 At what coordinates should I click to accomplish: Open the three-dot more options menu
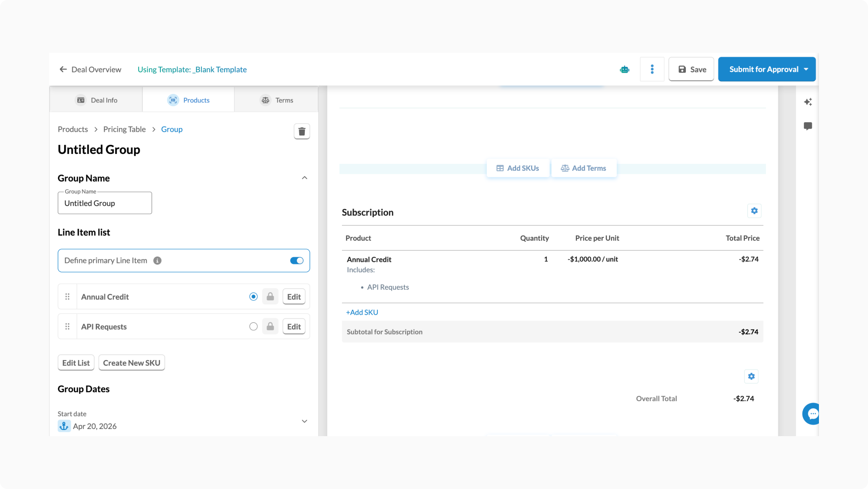tap(652, 69)
